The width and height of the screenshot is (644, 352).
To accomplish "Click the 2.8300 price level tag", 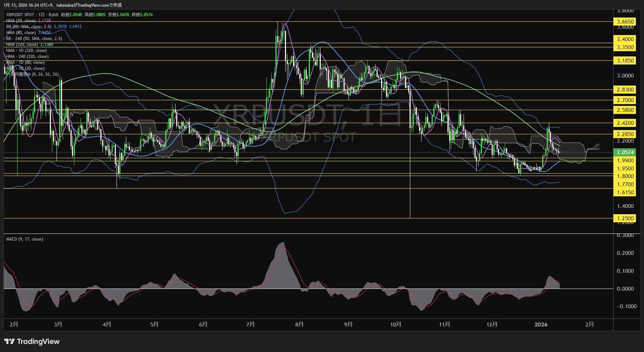I will click(625, 89).
